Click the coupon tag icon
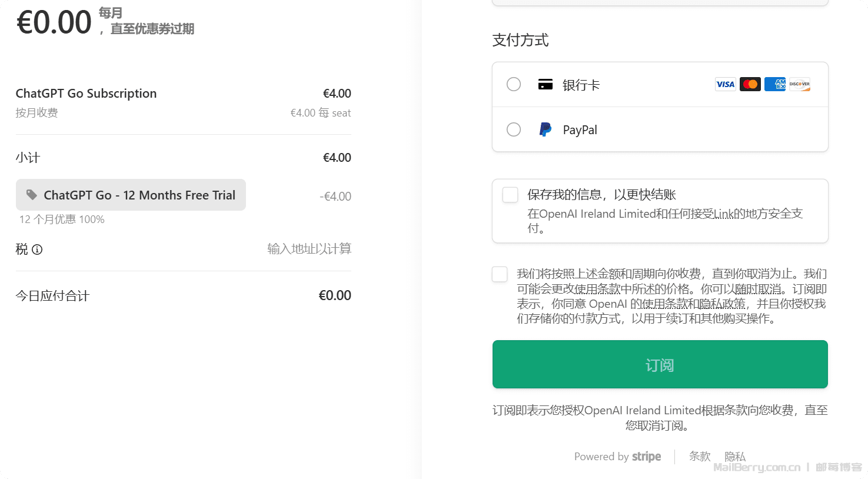The width and height of the screenshot is (868, 479). 32,195
